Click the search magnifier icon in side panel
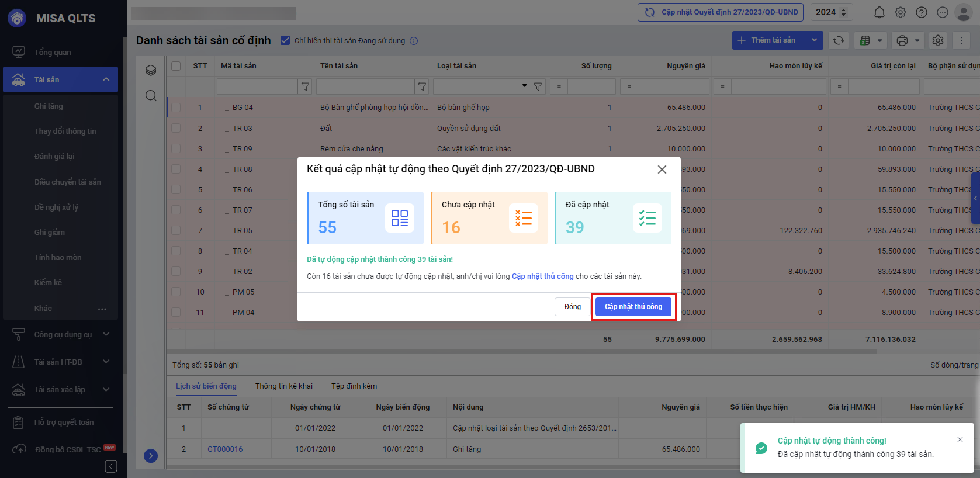Image resolution: width=980 pixels, height=478 pixels. click(151, 96)
